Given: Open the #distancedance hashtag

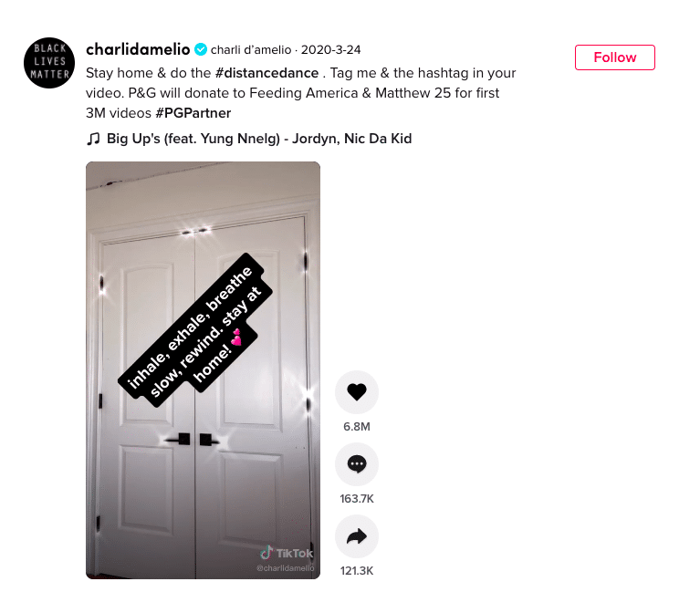Looking at the screenshot, I should (266, 73).
